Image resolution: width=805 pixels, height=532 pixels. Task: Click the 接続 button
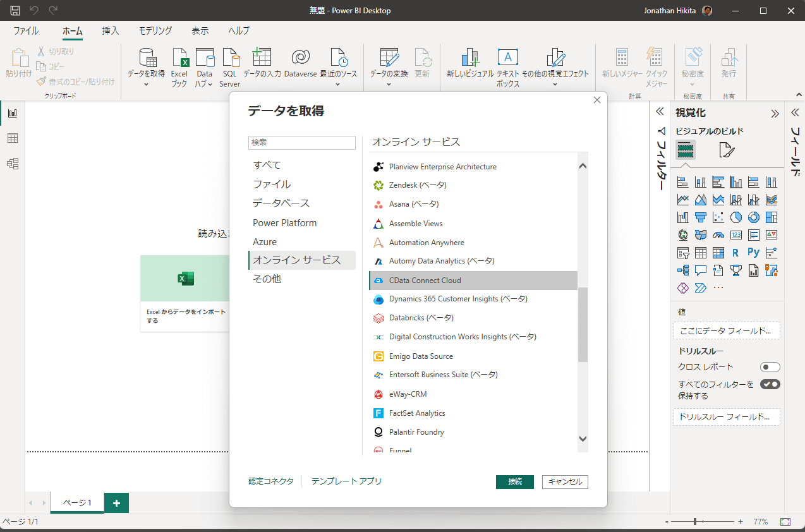click(515, 481)
